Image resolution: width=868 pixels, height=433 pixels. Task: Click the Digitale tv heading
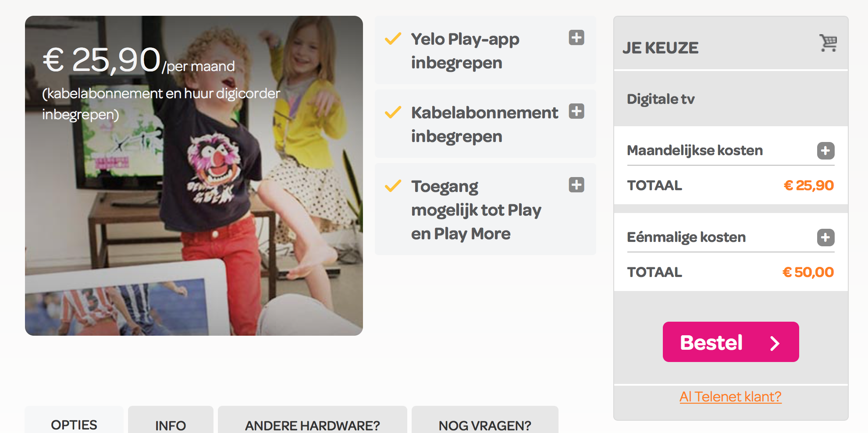pyautogui.click(x=661, y=99)
